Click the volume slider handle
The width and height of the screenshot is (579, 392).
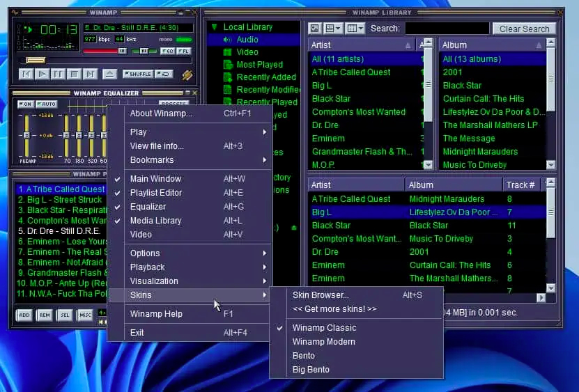pos(122,51)
